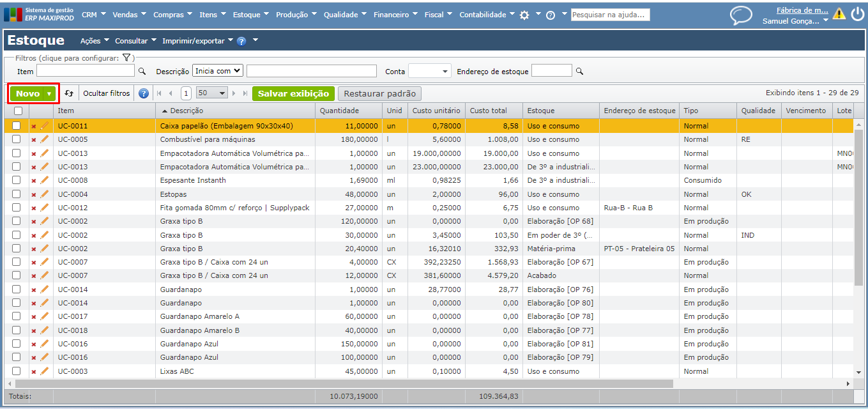Edit UC-0005 row using pencil icon

click(44, 139)
